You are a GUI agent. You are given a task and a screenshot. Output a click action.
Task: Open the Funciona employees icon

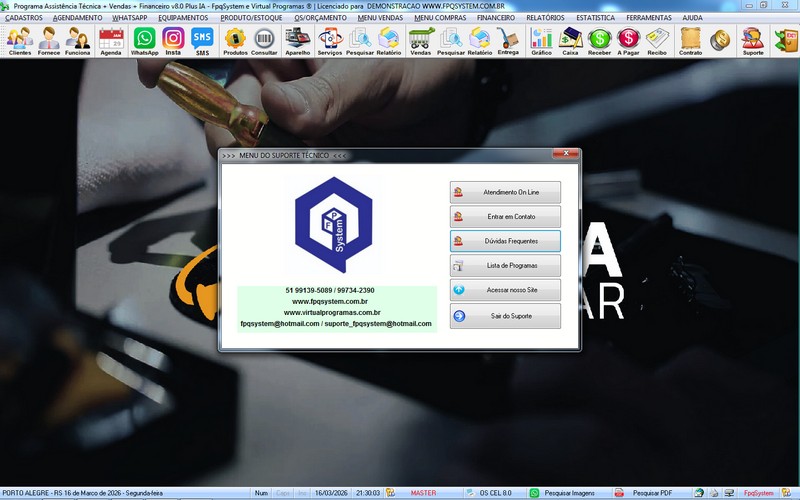(78, 41)
